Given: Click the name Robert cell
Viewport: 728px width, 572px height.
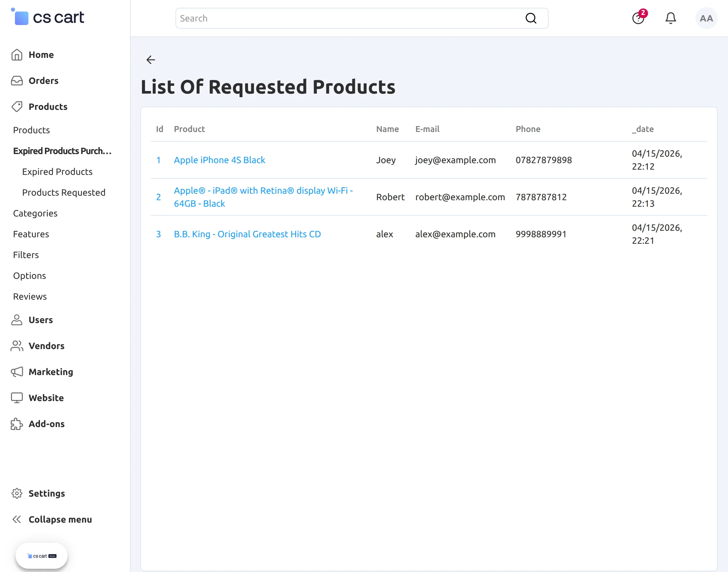Looking at the screenshot, I should coord(390,197).
